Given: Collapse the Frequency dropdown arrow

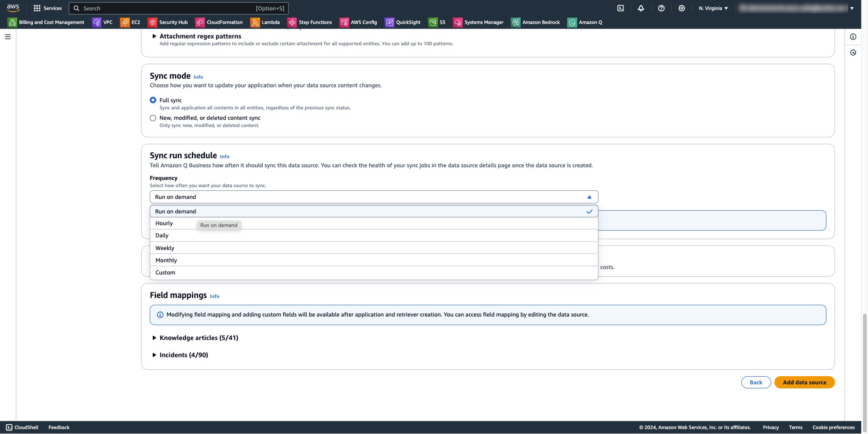Looking at the screenshot, I should (x=589, y=197).
